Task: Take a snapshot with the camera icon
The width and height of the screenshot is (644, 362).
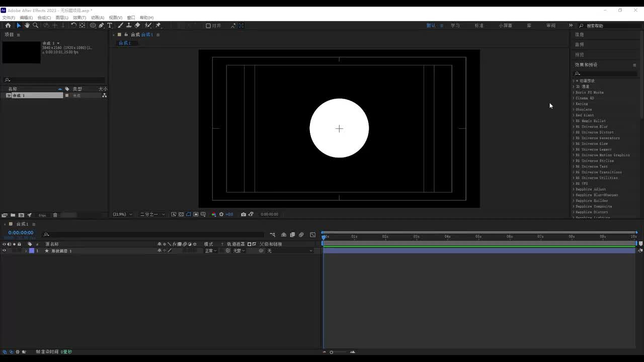Action: pos(244,214)
